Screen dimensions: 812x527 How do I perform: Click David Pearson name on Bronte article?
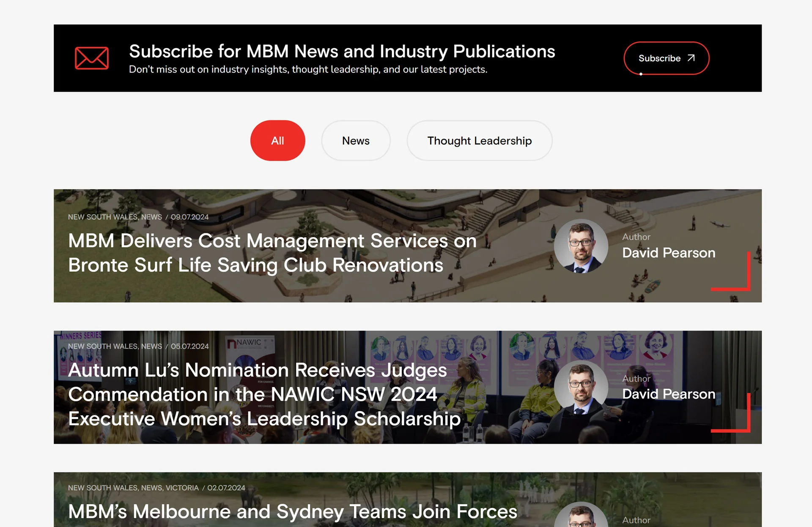pyautogui.click(x=669, y=253)
